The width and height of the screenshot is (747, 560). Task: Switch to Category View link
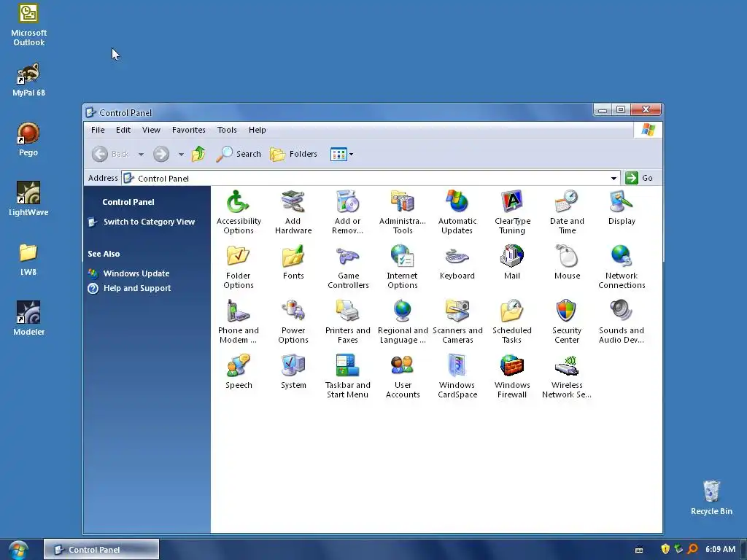tap(149, 222)
